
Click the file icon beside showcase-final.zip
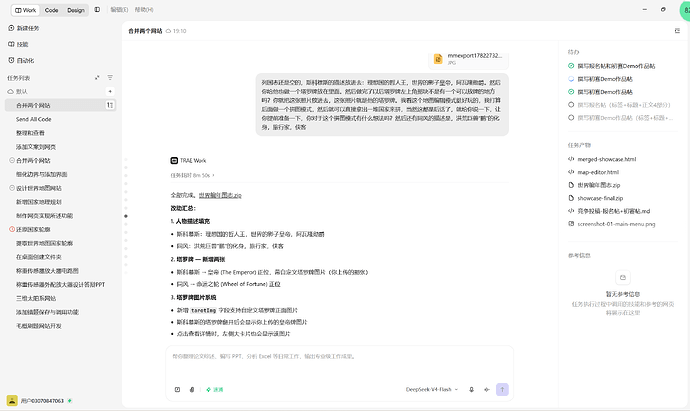(x=571, y=198)
